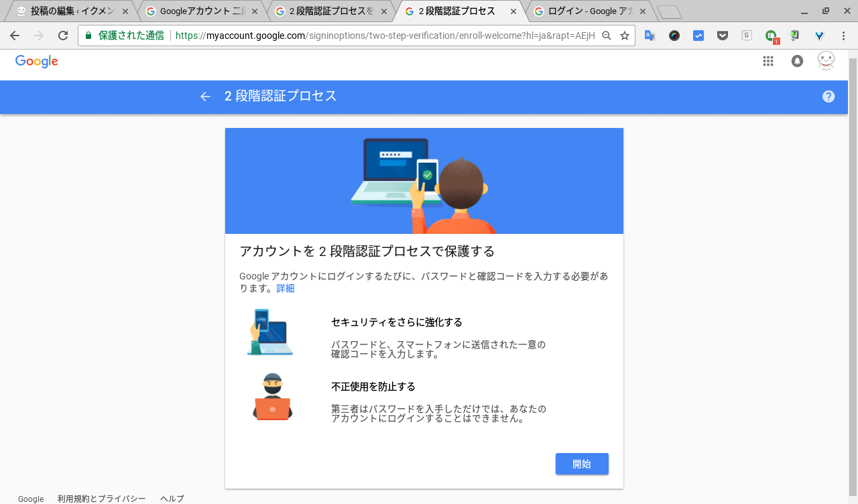Close the ログイン - Google tab
This screenshot has width=858, height=504.
coord(643,11)
